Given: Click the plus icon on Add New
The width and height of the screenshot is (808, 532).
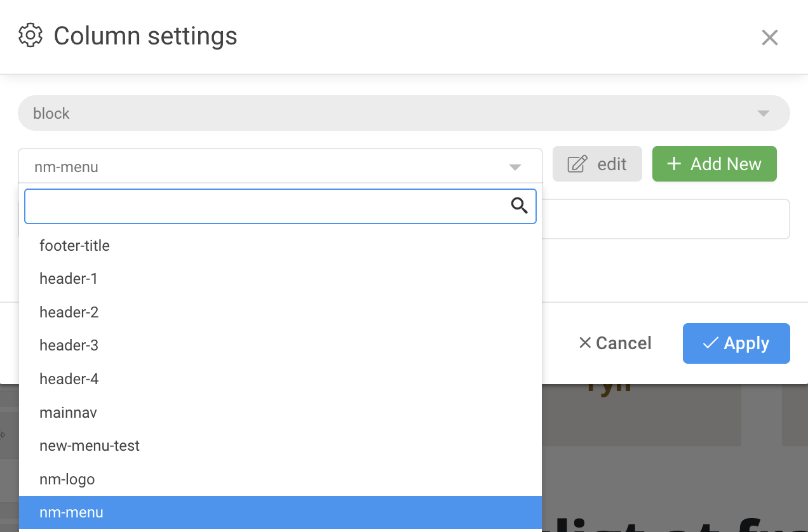Looking at the screenshot, I should [x=674, y=164].
